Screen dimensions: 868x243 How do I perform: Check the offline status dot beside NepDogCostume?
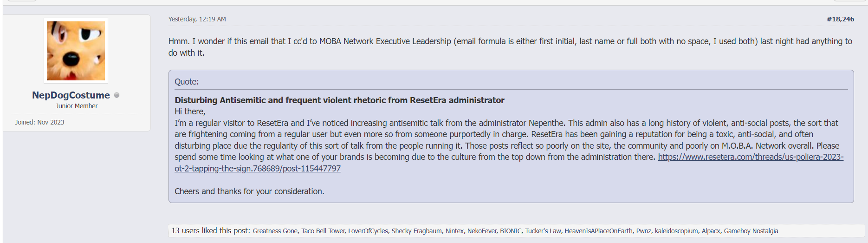117,95
